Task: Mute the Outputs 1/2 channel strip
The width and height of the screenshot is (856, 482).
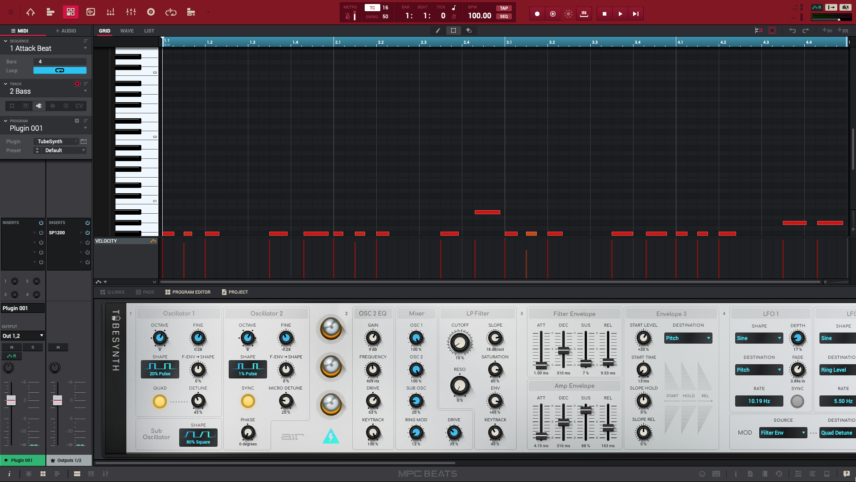Action: [58, 347]
